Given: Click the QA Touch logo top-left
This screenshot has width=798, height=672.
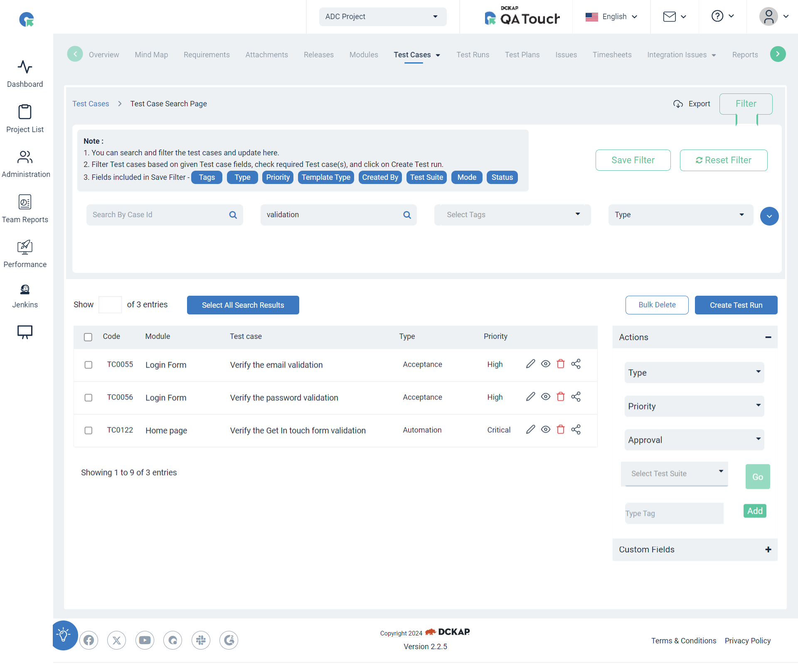Looking at the screenshot, I should (27, 19).
